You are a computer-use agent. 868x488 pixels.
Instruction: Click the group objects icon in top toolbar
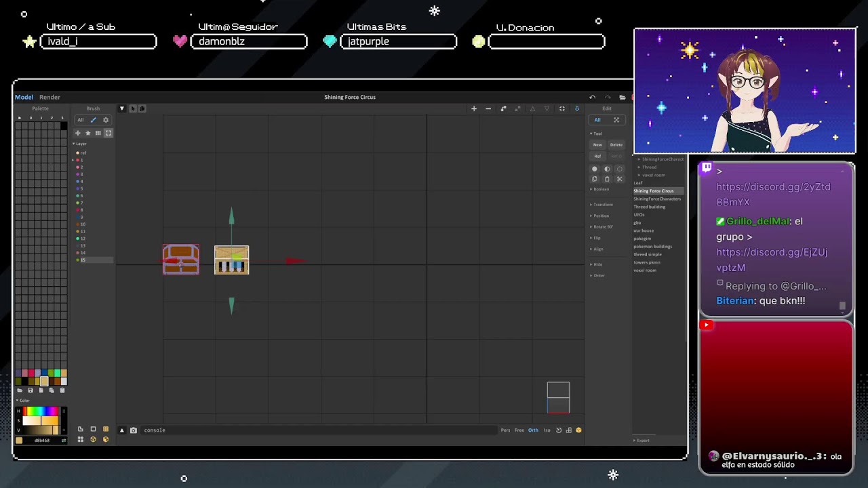click(503, 108)
